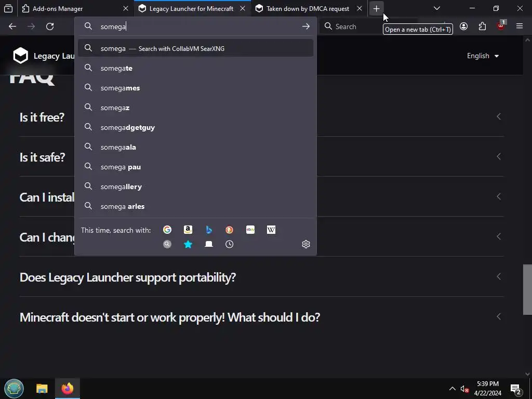Screen dimensions: 532x399
Task: Choose the "somega arles" suggestion
Action: click(195, 206)
